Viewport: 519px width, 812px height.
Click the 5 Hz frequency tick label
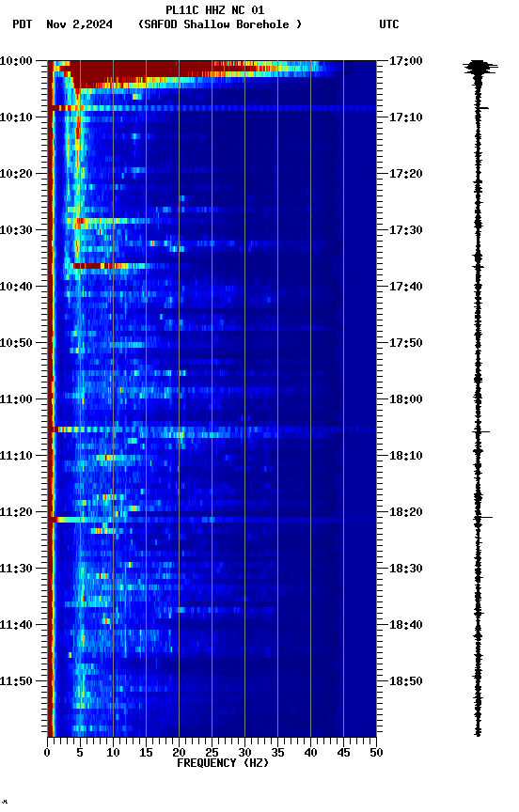80,753
